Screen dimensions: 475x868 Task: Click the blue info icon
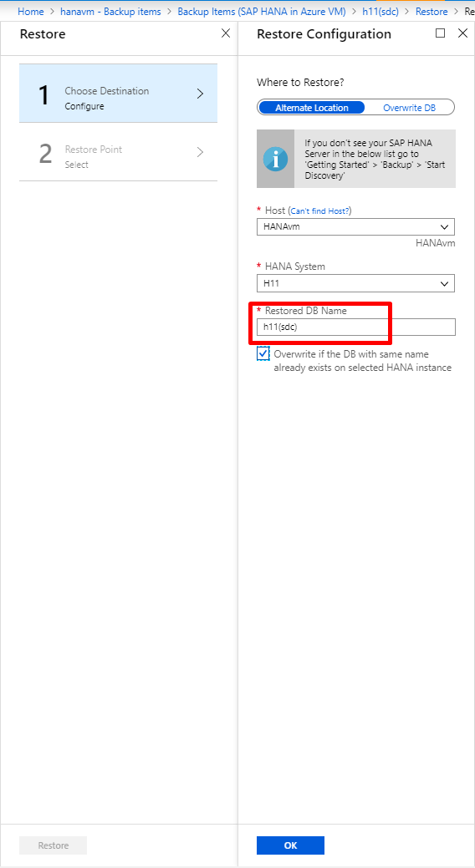275,159
